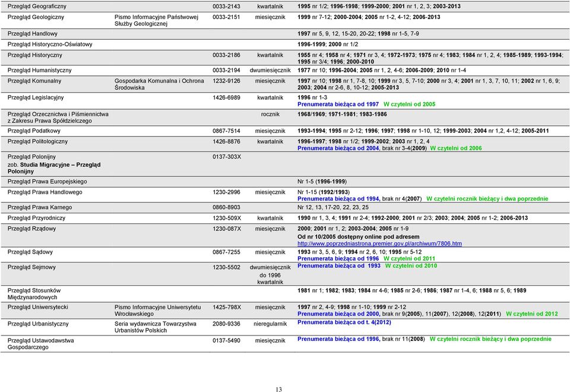Select ISSN 0860-8903
Image resolution: width=570 pixels, height=392 pixels.
point(226,207)
